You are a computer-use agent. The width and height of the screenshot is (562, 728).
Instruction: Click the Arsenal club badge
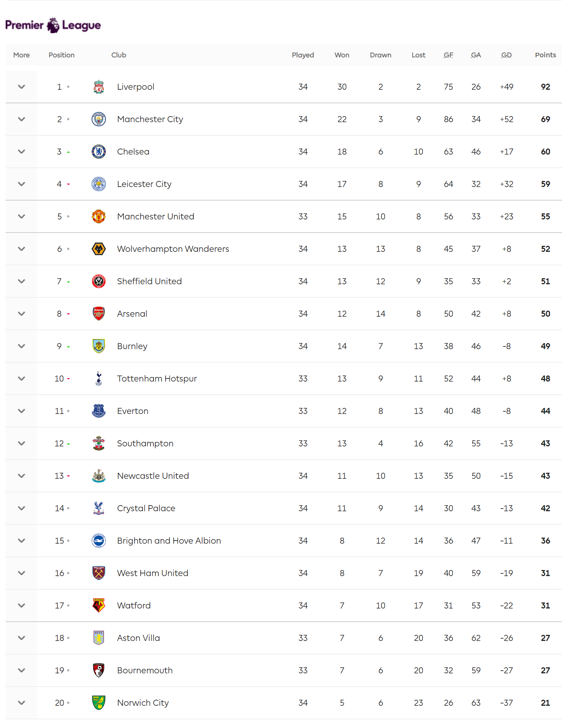pos(99,314)
